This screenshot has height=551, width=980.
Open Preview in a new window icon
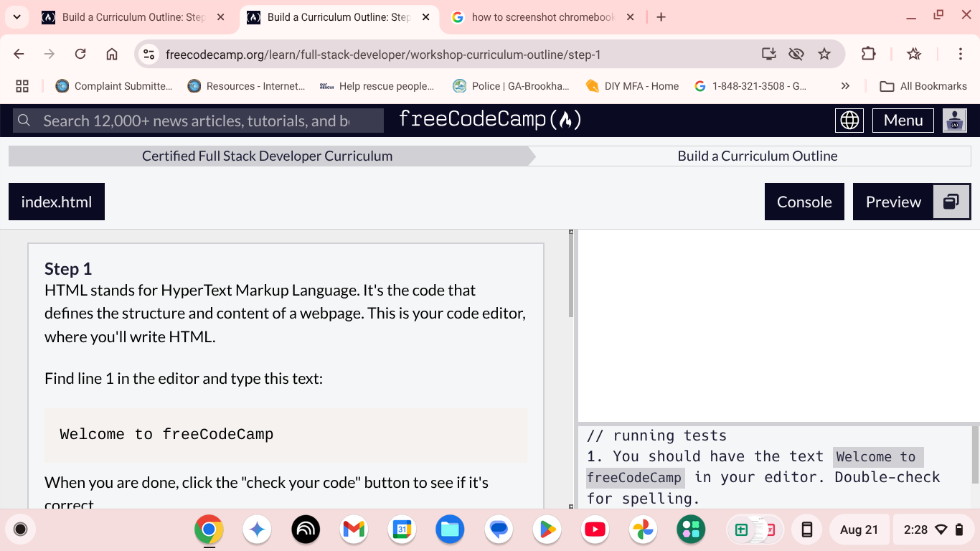pos(951,202)
